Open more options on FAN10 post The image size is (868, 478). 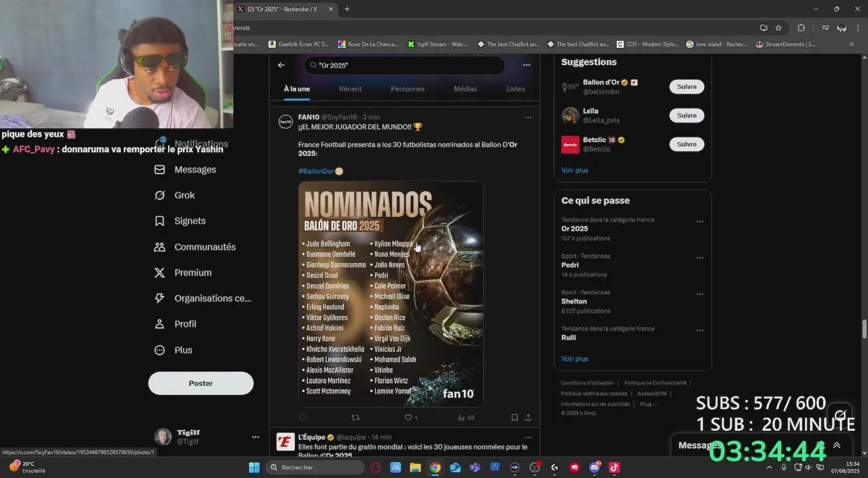[528, 118]
